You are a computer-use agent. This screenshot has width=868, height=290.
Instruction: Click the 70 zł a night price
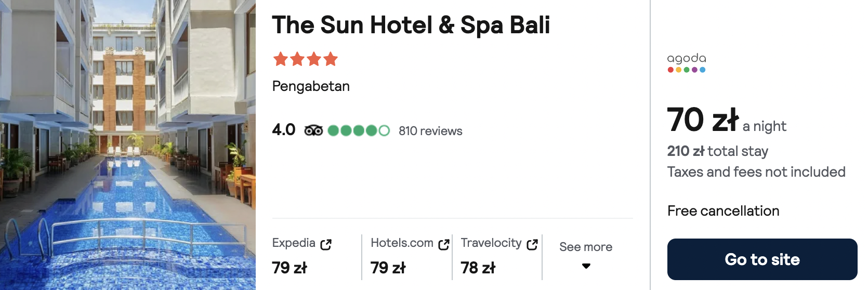(x=727, y=120)
